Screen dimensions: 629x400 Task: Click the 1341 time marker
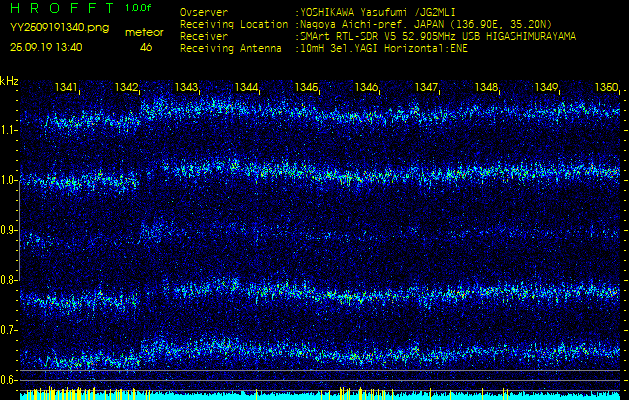tap(66, 88)
